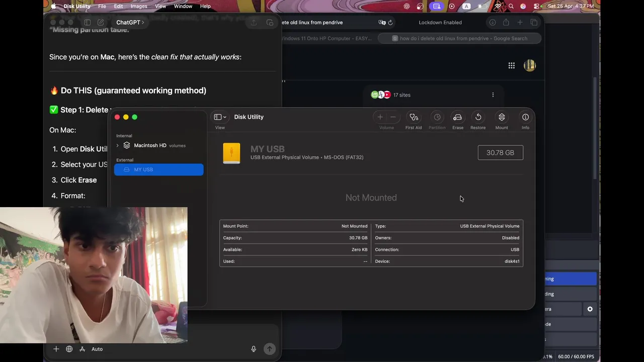The width and height of the screenshot is (644, 362).
Task: Toggle the ChatGPT sidebar icon
Action: coord(87,23)
